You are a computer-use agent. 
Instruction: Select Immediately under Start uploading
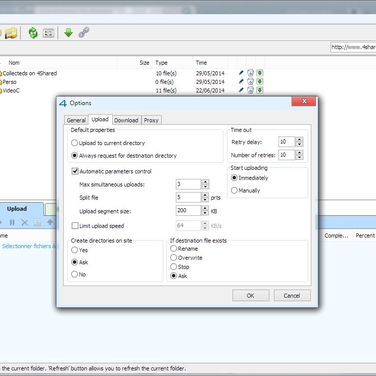249,178
